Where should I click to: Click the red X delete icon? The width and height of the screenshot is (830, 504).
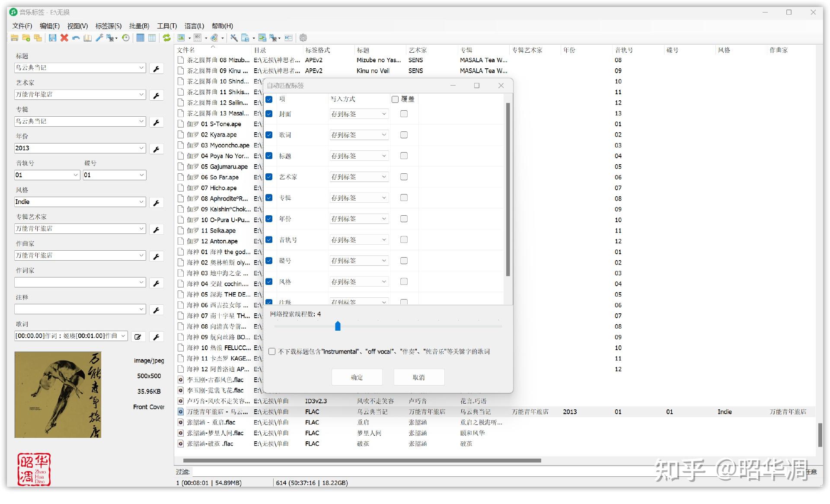click(x=64, y=38)
